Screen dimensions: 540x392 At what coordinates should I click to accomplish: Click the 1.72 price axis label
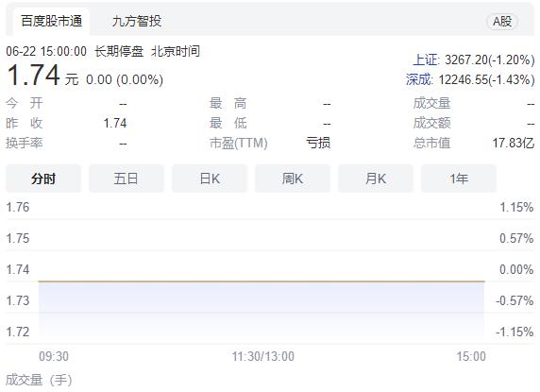(18, 332)
